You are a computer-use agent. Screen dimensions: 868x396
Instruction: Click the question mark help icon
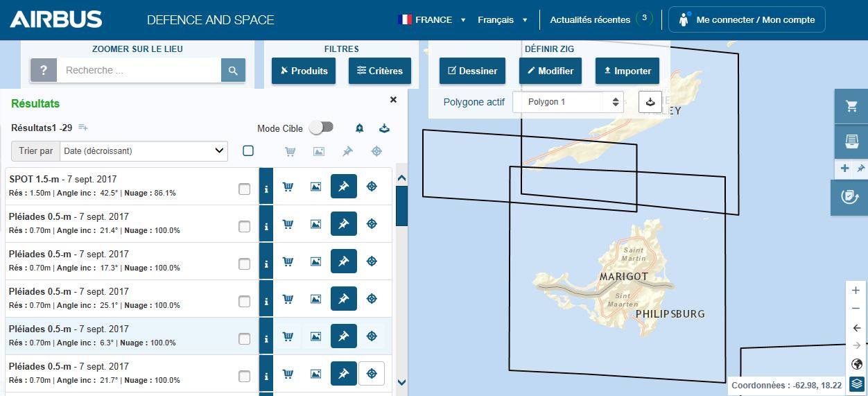[44, 70]
